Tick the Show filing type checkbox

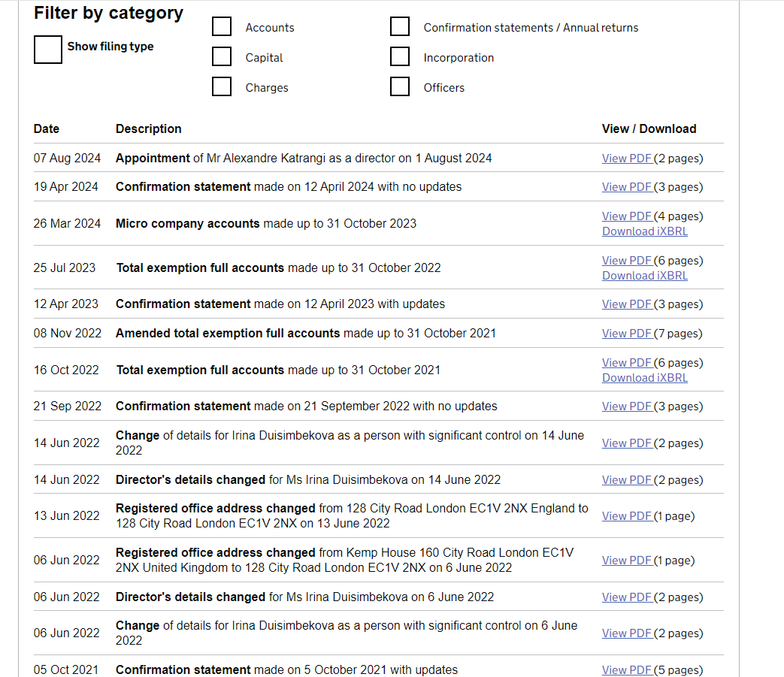(48, 50)
